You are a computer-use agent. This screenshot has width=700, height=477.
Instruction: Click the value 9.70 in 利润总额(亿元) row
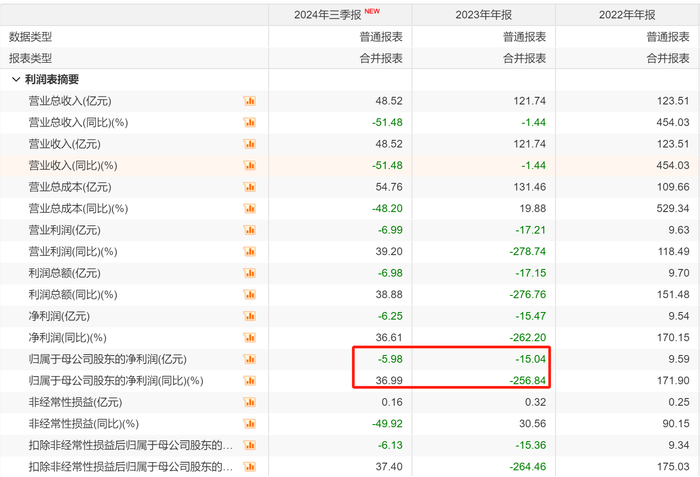tap(679, 273)
